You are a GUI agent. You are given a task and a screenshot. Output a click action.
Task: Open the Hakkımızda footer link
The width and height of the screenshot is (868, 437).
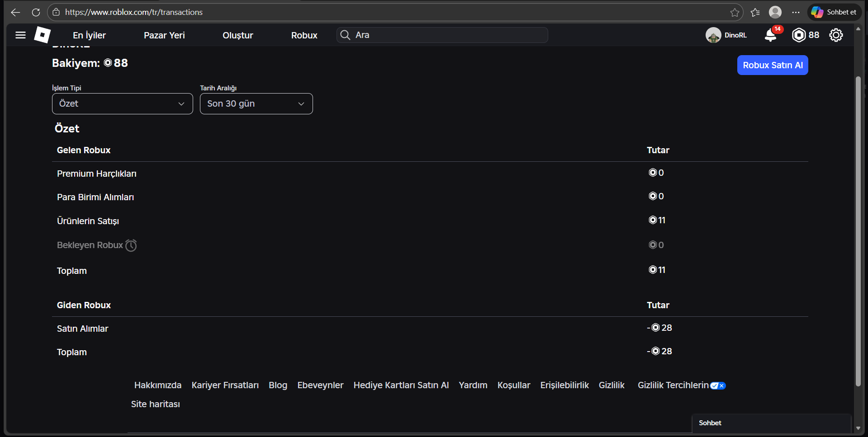(x=158, y=385)
